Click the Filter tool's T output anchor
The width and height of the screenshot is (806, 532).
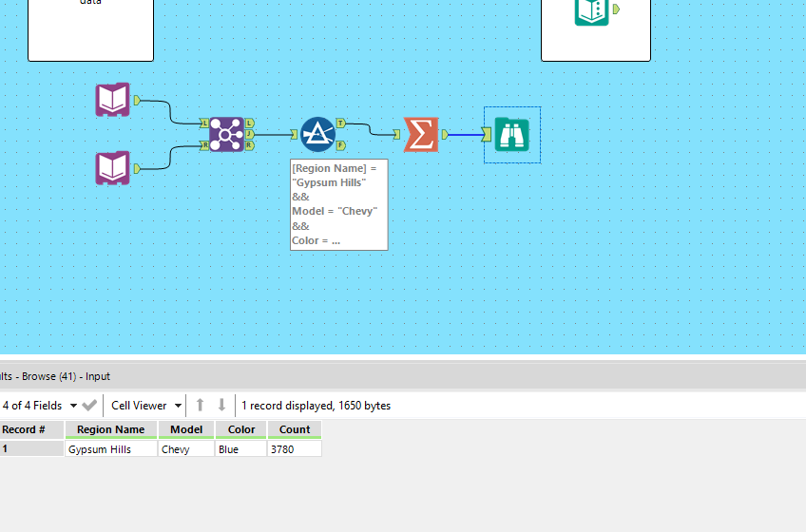click(x=341, y=123)
